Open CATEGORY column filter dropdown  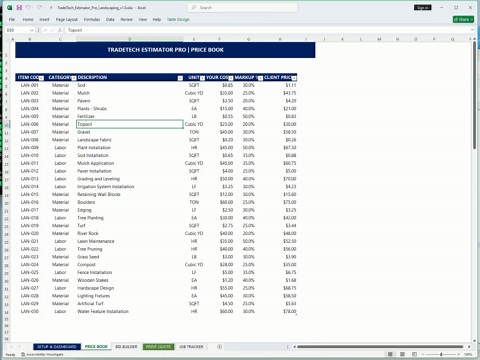point(74,78)
